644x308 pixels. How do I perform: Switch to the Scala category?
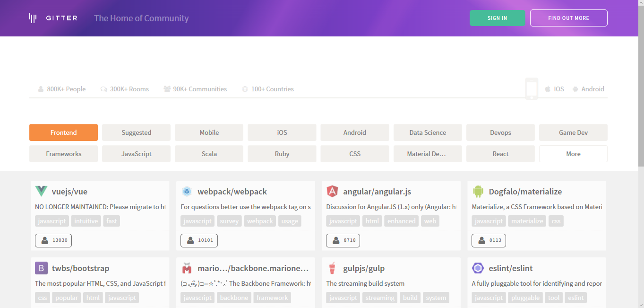(209, 154)
